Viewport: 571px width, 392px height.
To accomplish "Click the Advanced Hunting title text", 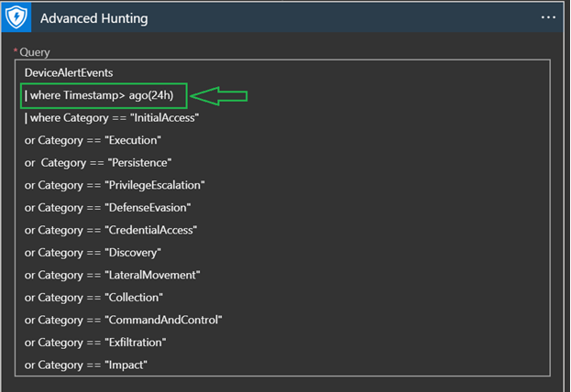I will 94,18.
